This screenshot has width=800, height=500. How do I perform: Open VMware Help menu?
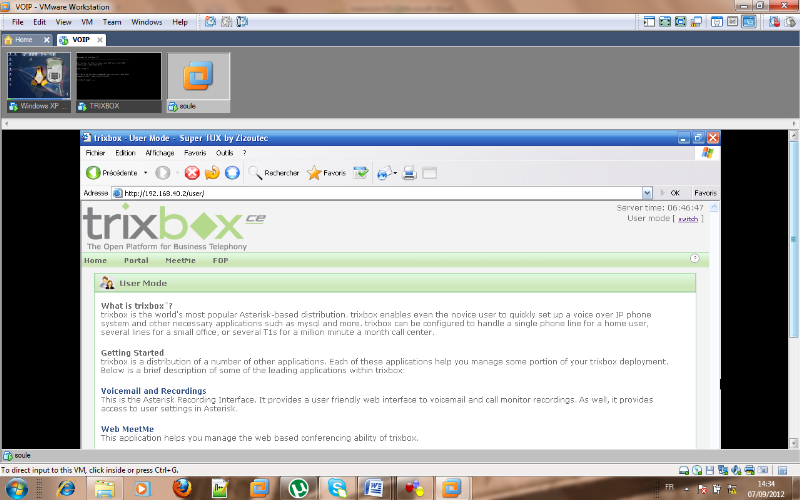(180, 22)
